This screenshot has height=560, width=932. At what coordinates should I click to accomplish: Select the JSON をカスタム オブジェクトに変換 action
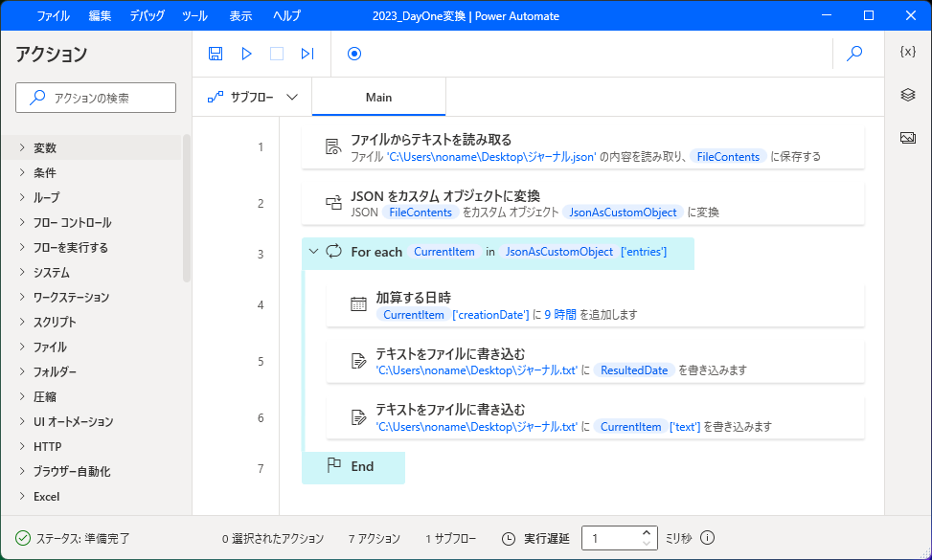point(583,203)
